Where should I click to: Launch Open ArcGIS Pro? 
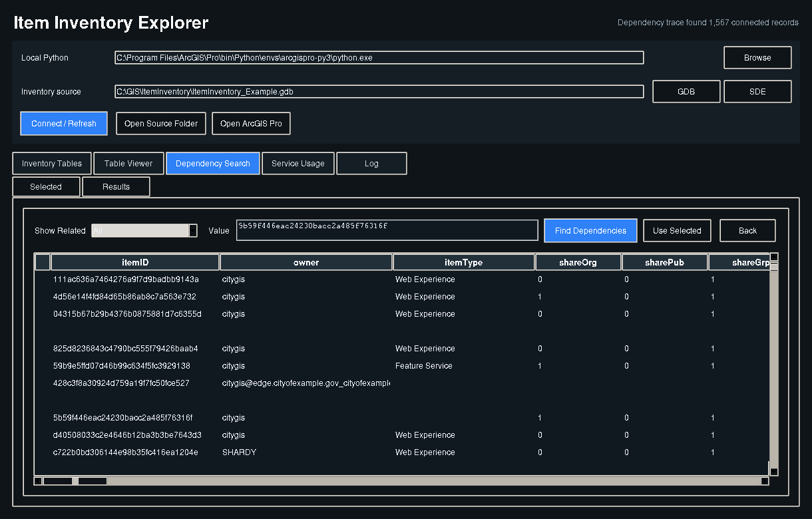251,124
